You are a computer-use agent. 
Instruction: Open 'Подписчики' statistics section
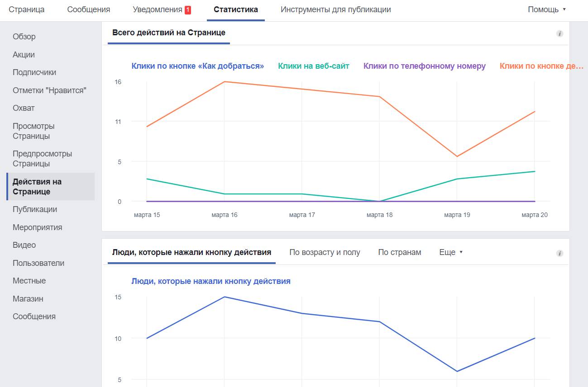click(x=34, y=72)
